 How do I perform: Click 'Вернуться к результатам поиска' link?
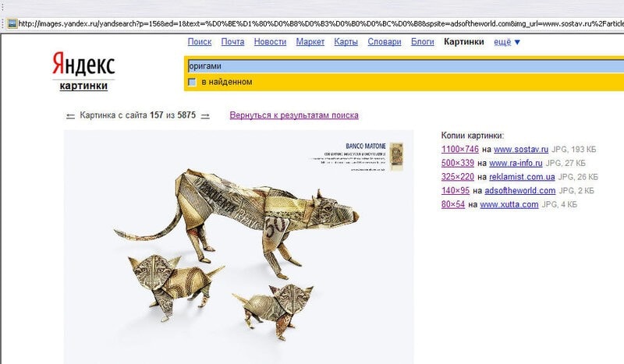pos(294,115)
